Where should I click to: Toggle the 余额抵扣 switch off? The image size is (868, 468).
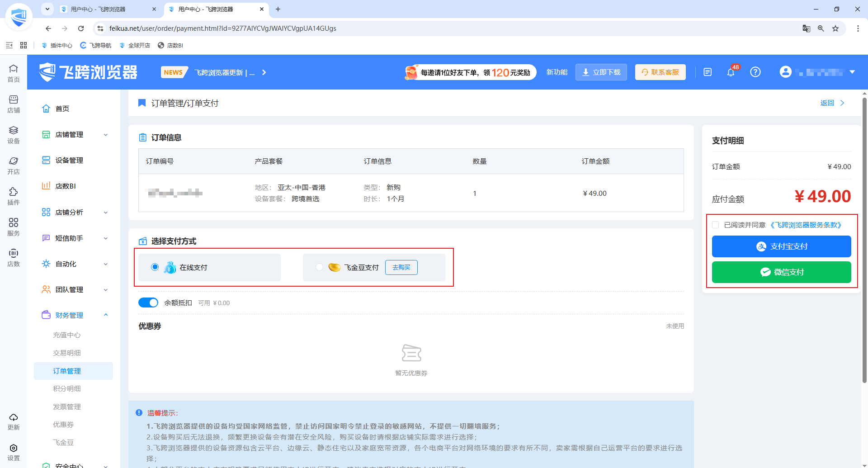click(x=148, y=303)
